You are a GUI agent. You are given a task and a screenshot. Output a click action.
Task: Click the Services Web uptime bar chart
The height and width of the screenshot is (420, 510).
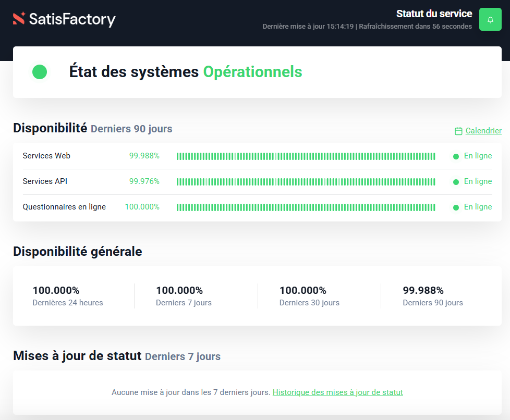[306, 156]
